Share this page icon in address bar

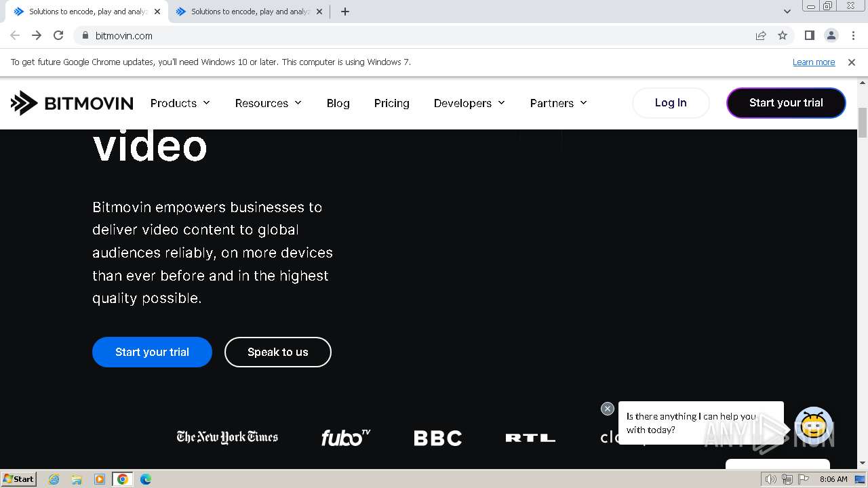tap(761, 35)
